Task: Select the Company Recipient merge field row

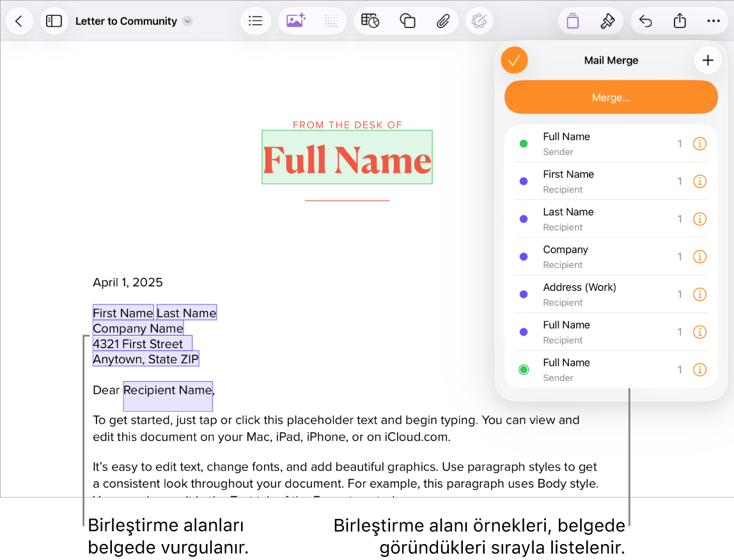Action: point(611,256)
